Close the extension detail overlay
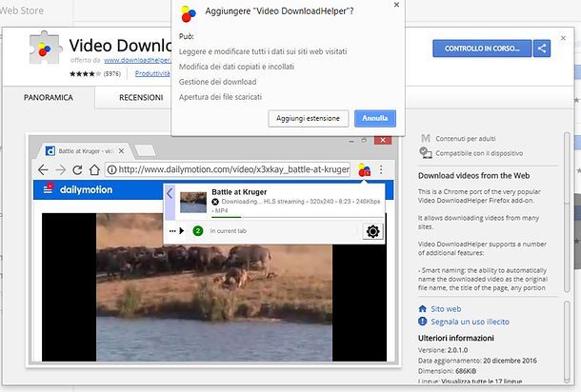Screen dimensions: 581x392 563,38
